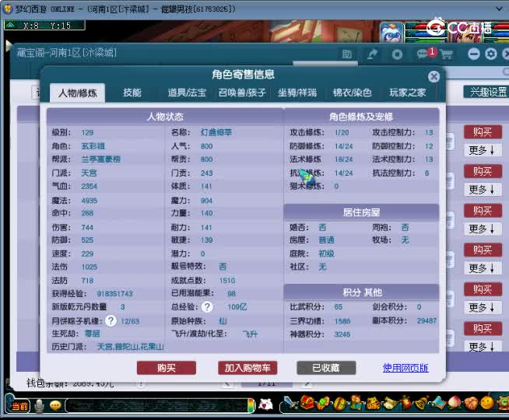The height and width of the screenshot is (420, 509).
Task: Expand the second 更多 dropdown in background list
Action: click(x=483, y=190)
